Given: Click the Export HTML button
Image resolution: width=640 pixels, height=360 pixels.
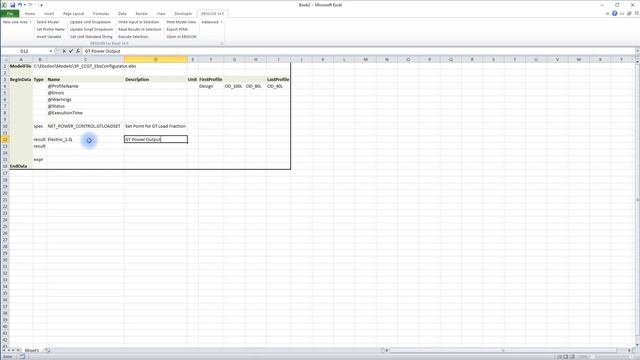Looking at the screenshot, I should 177,29.
